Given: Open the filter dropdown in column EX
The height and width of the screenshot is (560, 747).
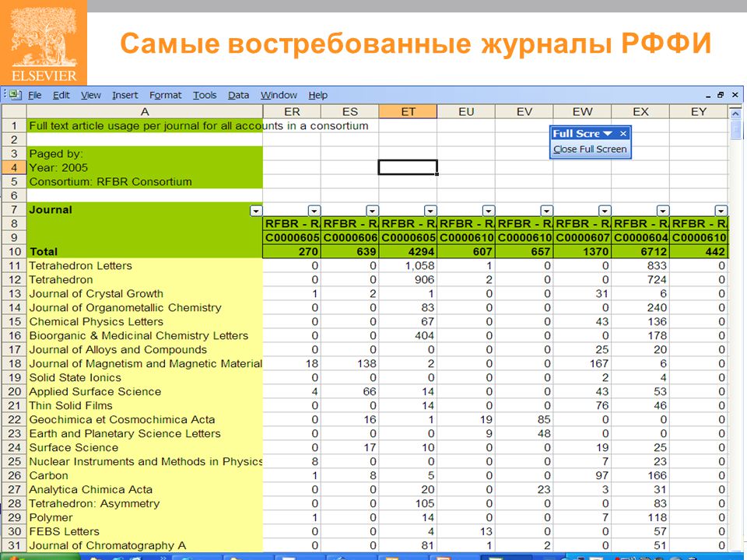Looking at the screenshot, I should (663, 211).
